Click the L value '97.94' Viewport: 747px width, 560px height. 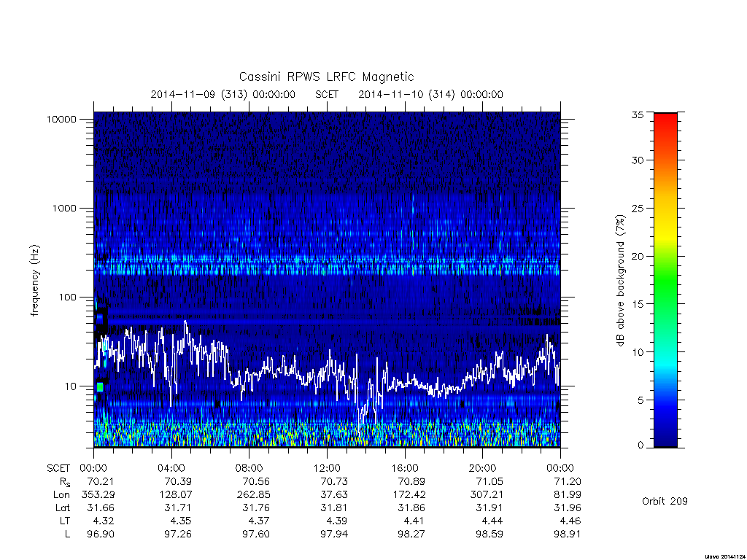pos(334,534)
